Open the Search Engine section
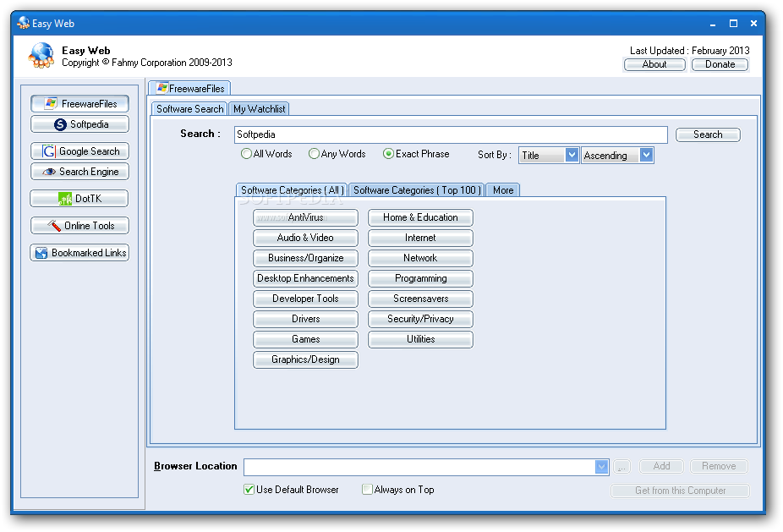The width and height of the screenshot is (783, 532). (79, 172)
